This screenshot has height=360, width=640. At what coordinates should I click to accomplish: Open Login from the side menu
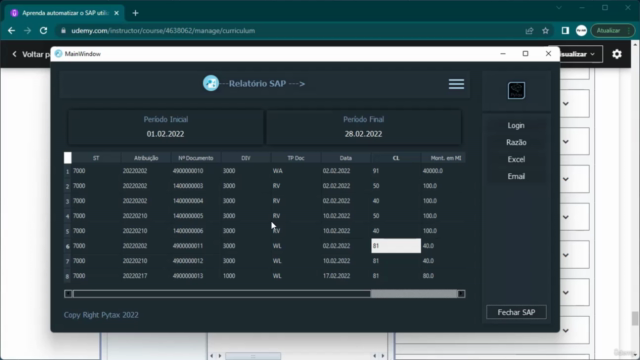coord(516,125)
